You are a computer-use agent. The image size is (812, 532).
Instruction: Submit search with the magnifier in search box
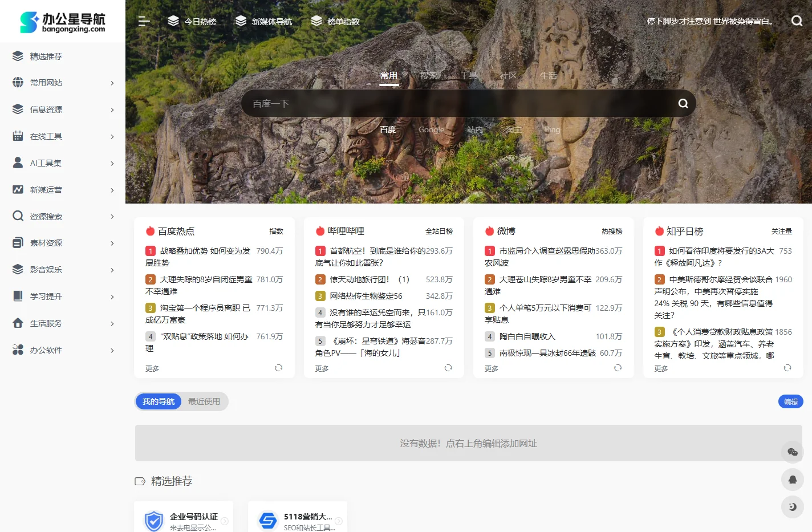pyautogui.click(x=683, y=103)
